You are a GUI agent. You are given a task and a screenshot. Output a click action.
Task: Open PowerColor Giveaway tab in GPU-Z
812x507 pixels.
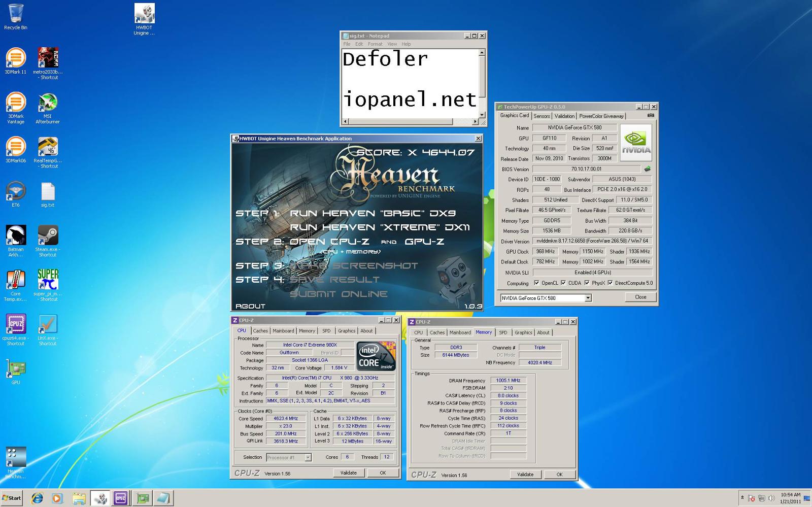(x=601, y=116)
